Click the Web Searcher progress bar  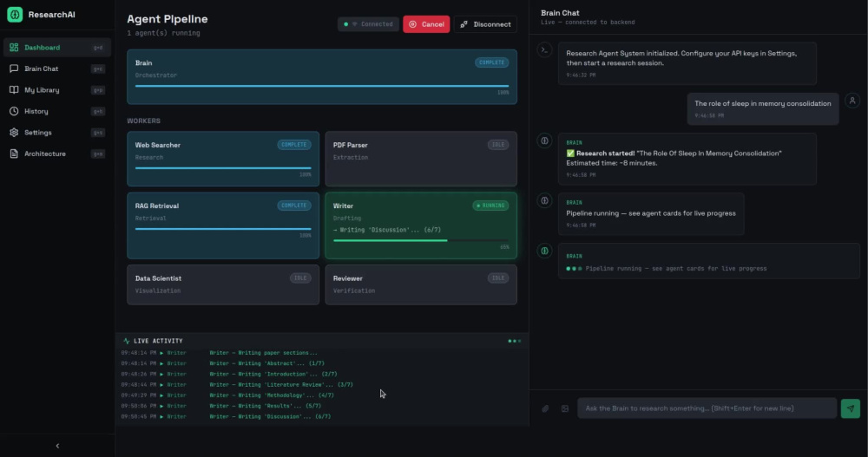coord(223,167)
